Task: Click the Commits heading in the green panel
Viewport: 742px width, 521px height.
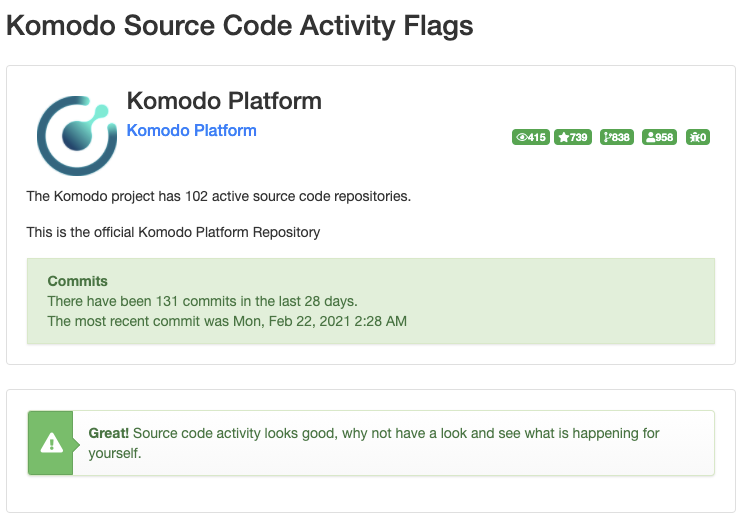Action: (78, 281)
